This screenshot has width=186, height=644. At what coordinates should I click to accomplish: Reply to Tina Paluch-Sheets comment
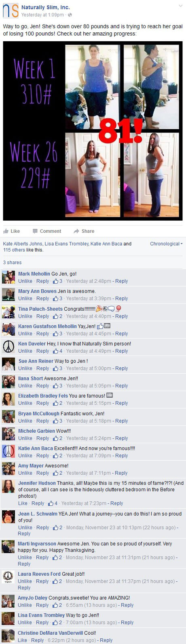42,316
